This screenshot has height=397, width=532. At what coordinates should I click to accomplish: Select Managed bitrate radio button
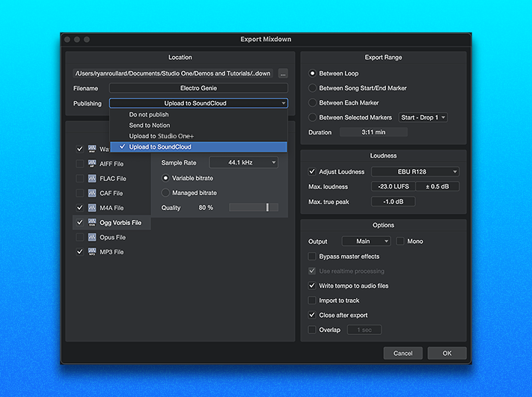click(165, 193)
